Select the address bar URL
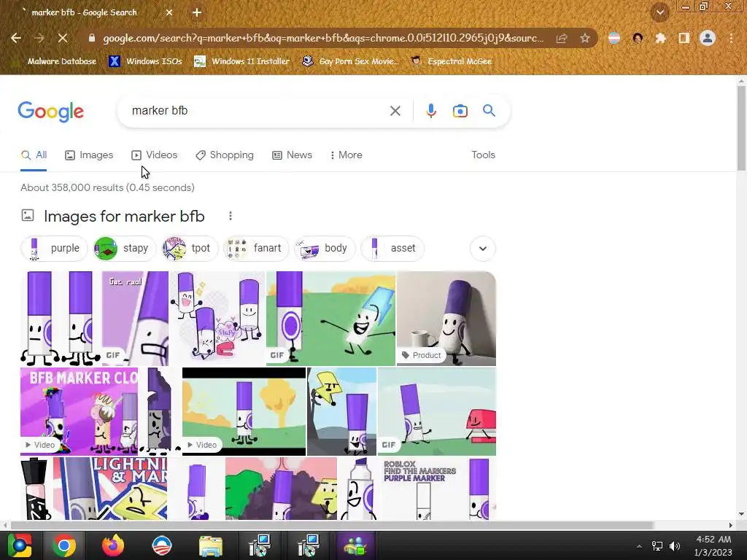This screenshot has height=560, width=747. pos(323,38)
